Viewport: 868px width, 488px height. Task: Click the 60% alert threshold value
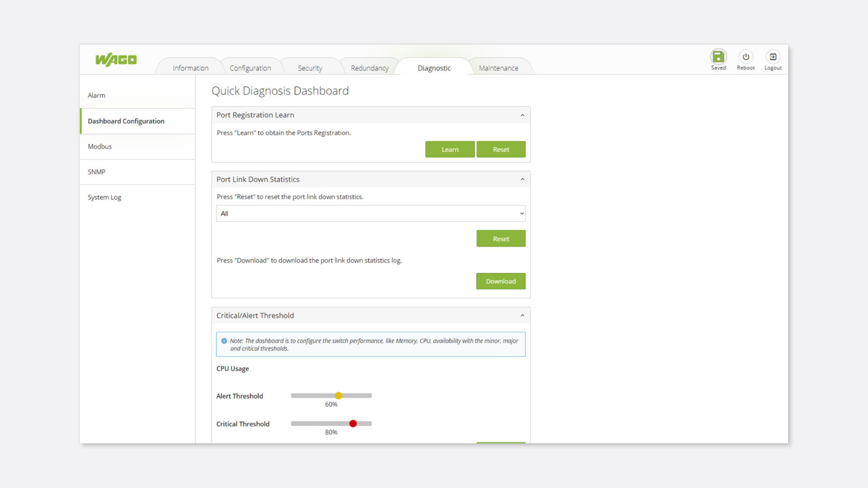click(x=331, y=404)
